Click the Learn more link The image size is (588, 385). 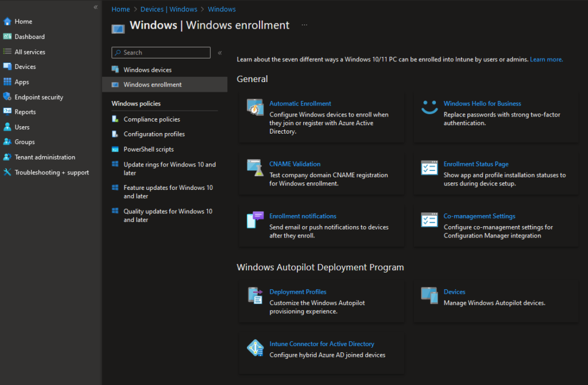pyautogui.click(x=547, y=59)
